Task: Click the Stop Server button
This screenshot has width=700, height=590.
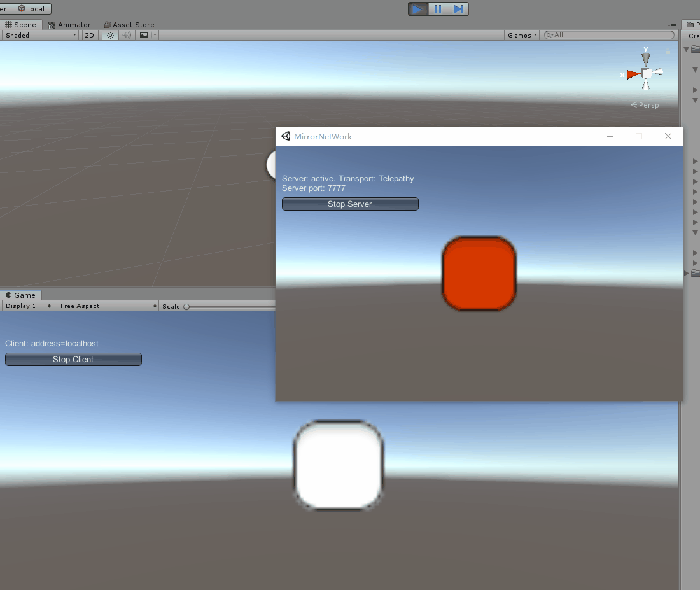Action: click(350, 204)
